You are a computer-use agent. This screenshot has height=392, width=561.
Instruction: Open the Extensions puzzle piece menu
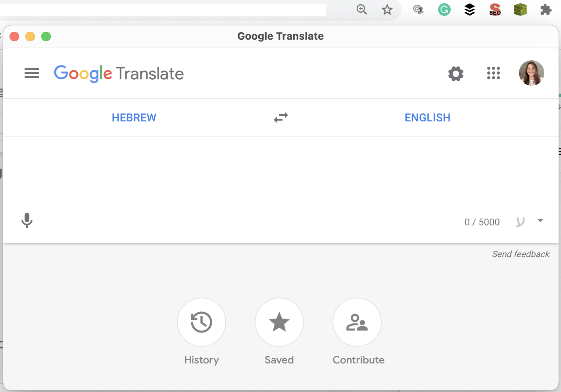click(546, 10)
